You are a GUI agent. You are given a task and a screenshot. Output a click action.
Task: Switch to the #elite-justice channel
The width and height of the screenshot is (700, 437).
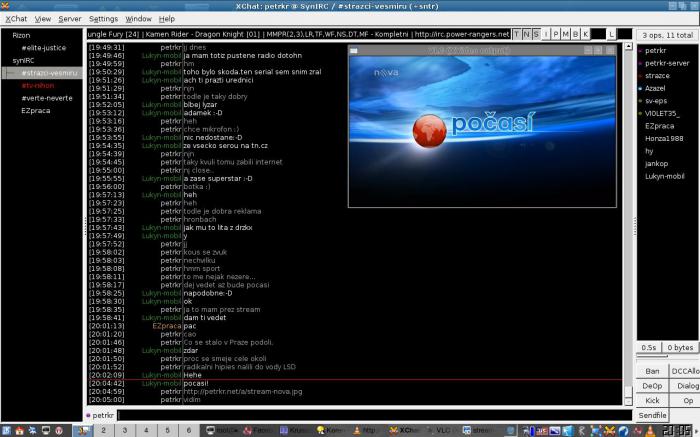point(43,48)
